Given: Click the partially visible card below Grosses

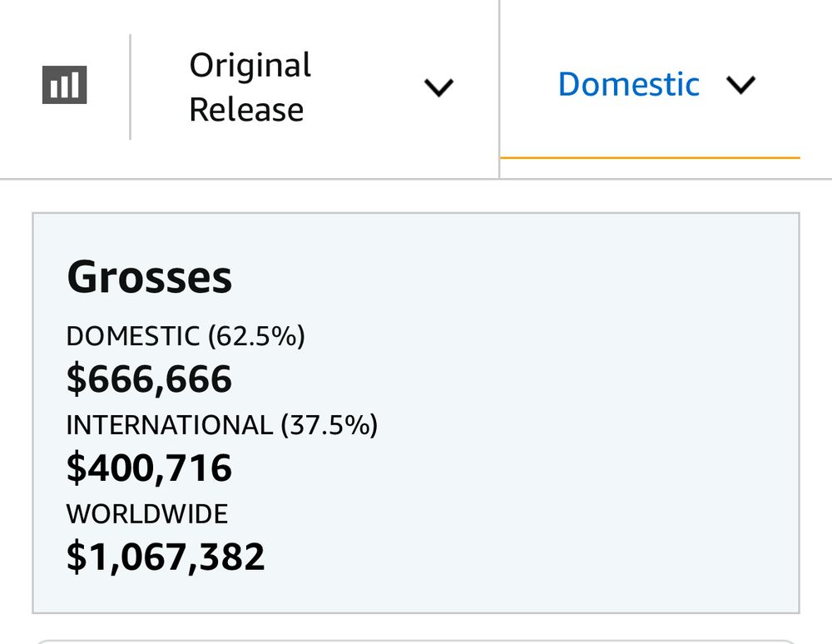Looking at the screenshot, I should 416,642.
